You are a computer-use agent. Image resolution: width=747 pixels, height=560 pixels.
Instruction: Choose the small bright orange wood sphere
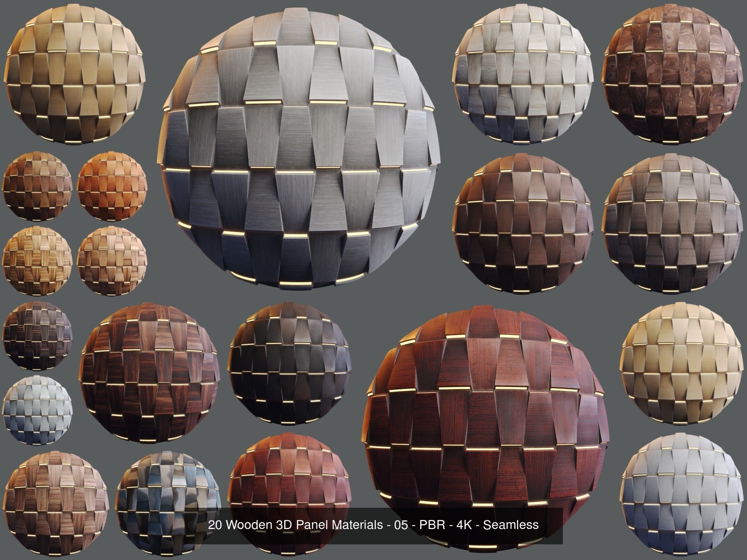click(112, 186)
